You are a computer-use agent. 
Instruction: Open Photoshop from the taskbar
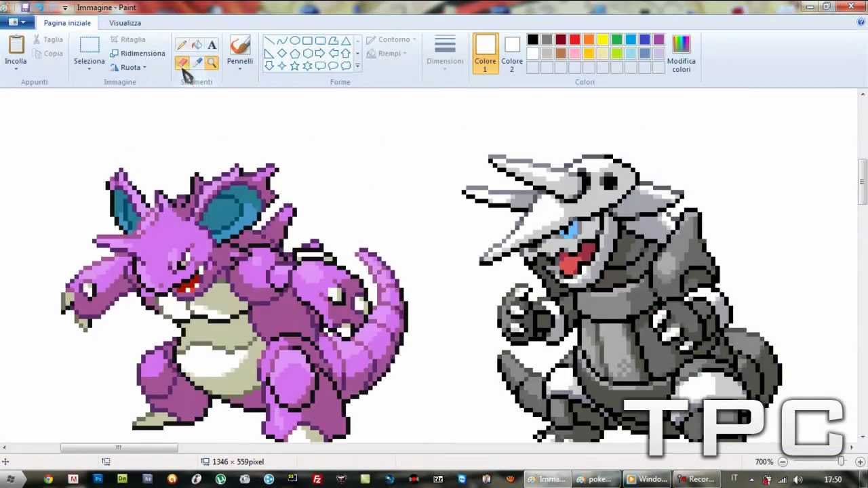(98, 479)
